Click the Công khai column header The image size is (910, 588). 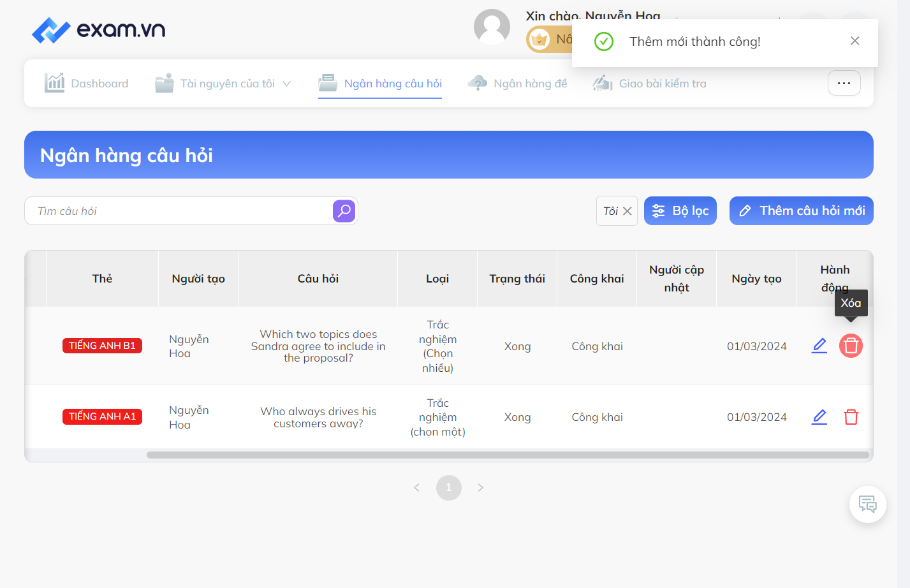(x=597, y=279)
